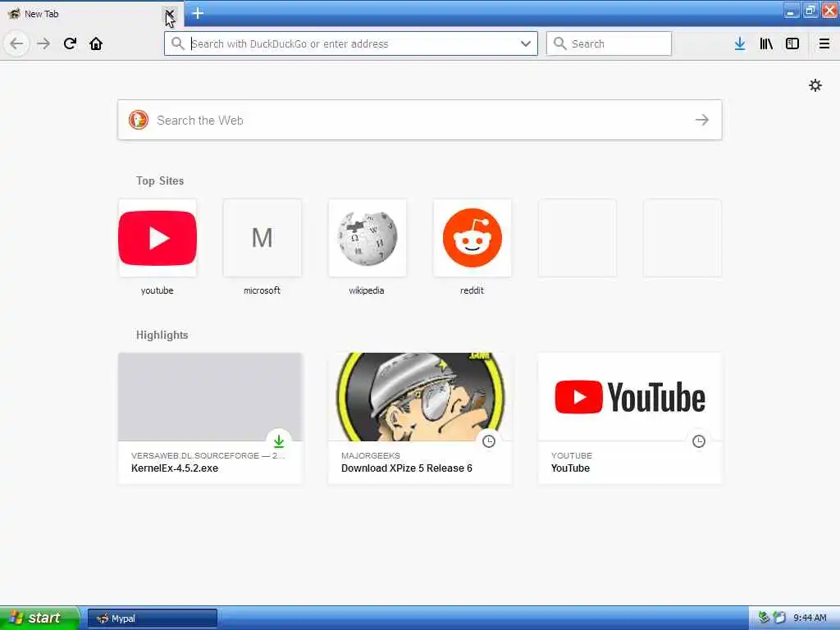Open the Library bookmarks icon

point(766,43)
